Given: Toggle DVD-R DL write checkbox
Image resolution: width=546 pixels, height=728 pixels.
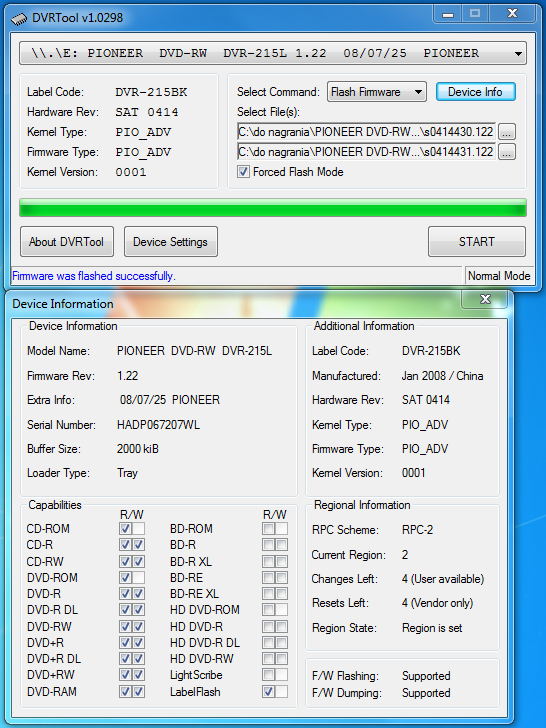Looking at the screenshot, I should coord(138,610).
